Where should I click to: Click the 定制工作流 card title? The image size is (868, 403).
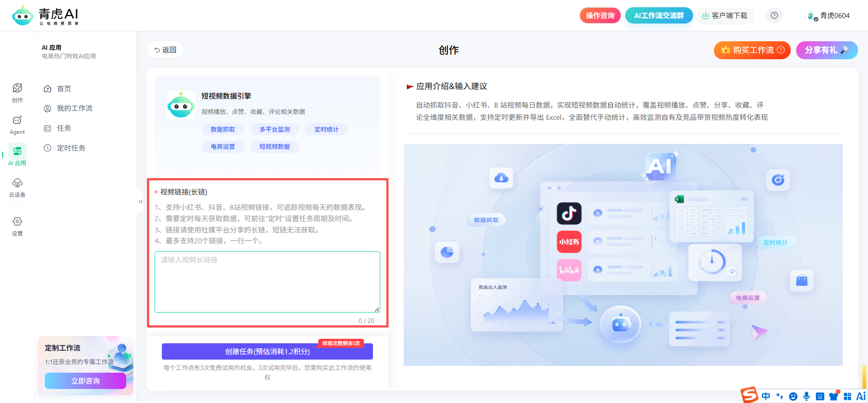coord(62,348)
